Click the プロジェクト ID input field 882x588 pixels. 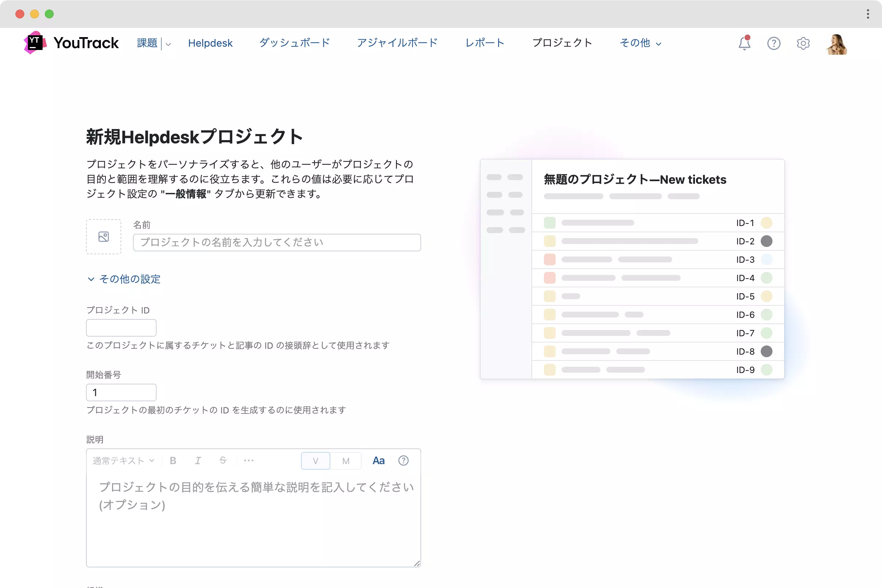point(121,328)
